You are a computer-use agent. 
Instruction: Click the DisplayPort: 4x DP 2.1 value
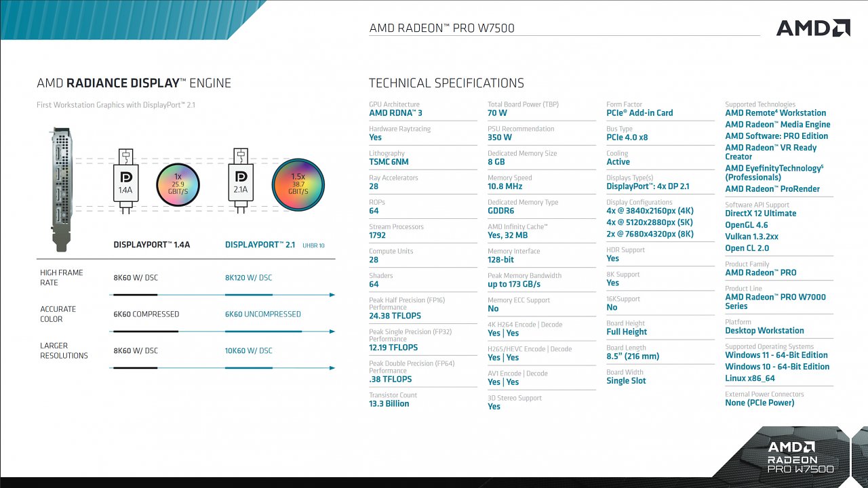coord(648,186)
